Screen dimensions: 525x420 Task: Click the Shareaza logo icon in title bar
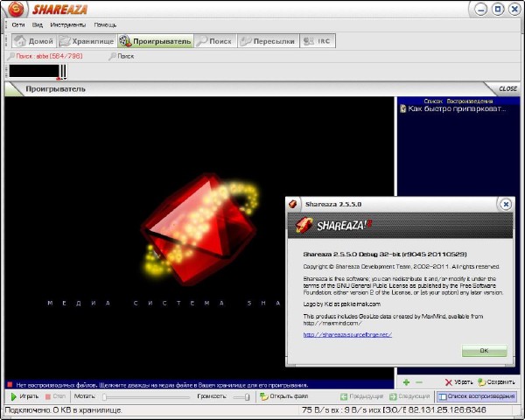pyautogui.click(x=14, y=10)
